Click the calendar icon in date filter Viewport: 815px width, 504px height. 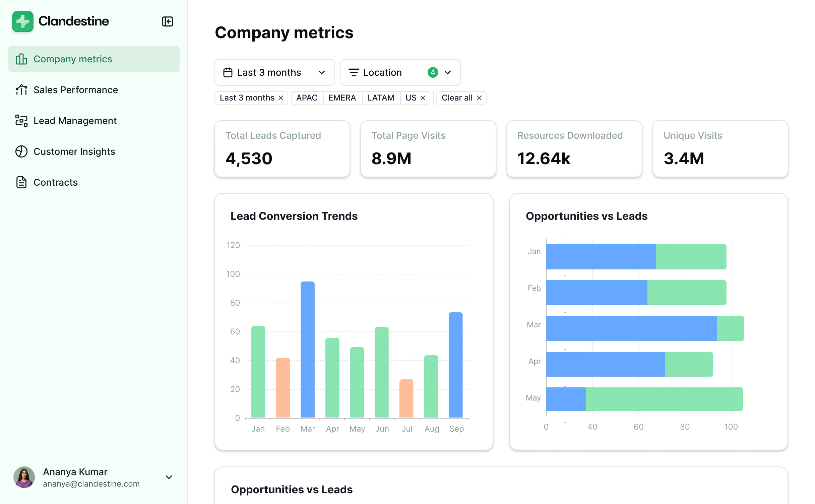tap(228, 72)
